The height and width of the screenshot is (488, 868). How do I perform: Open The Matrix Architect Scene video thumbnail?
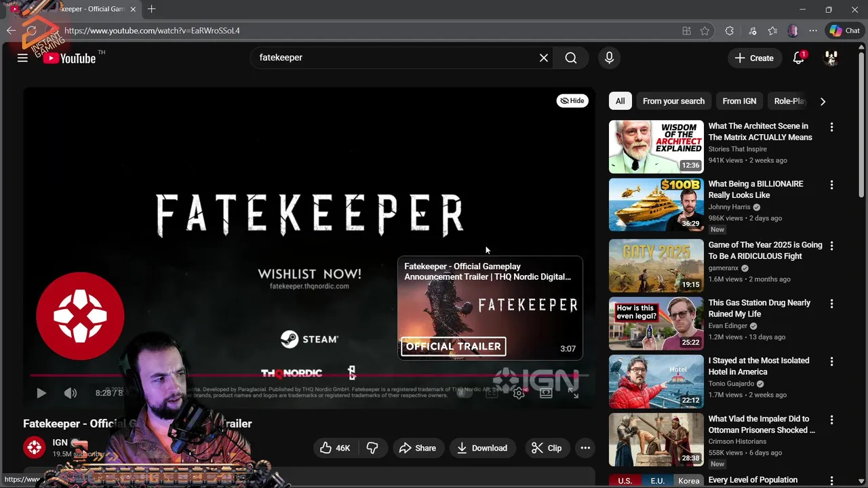pyautogui.click(x=656, y=147)
